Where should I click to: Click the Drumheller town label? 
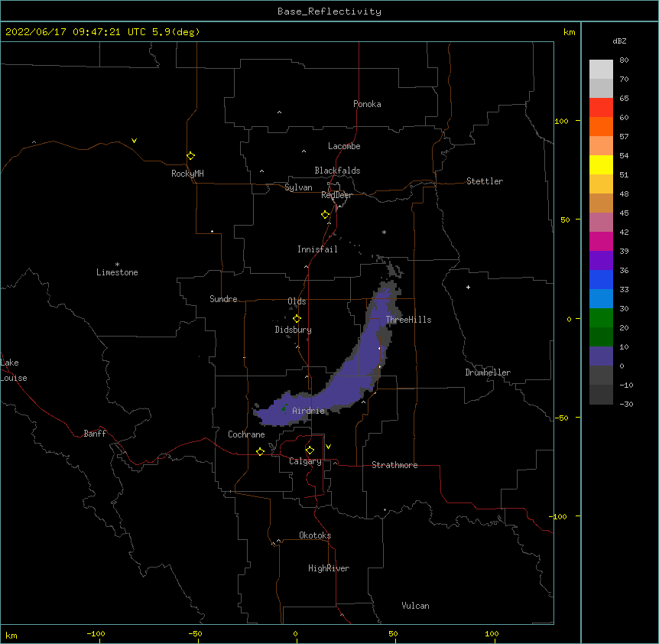point(488,372)
